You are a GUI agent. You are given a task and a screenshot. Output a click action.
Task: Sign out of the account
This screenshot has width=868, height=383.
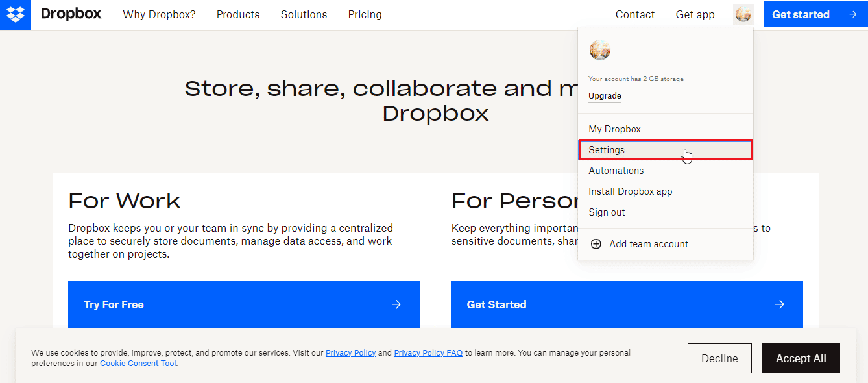(607, 212)
